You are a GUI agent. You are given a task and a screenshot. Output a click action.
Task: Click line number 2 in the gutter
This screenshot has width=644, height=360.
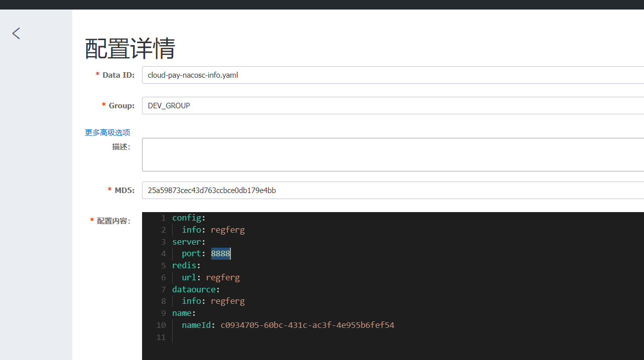[x=163, y=230]
